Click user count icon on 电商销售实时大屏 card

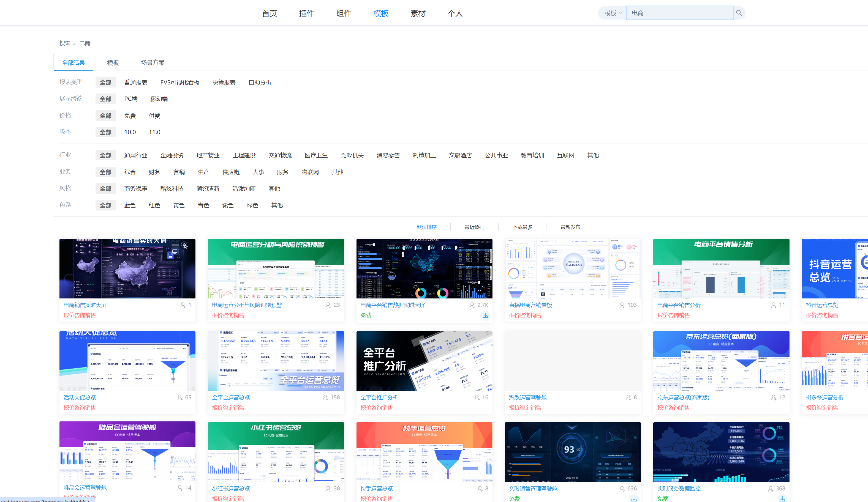pos(183,305)
